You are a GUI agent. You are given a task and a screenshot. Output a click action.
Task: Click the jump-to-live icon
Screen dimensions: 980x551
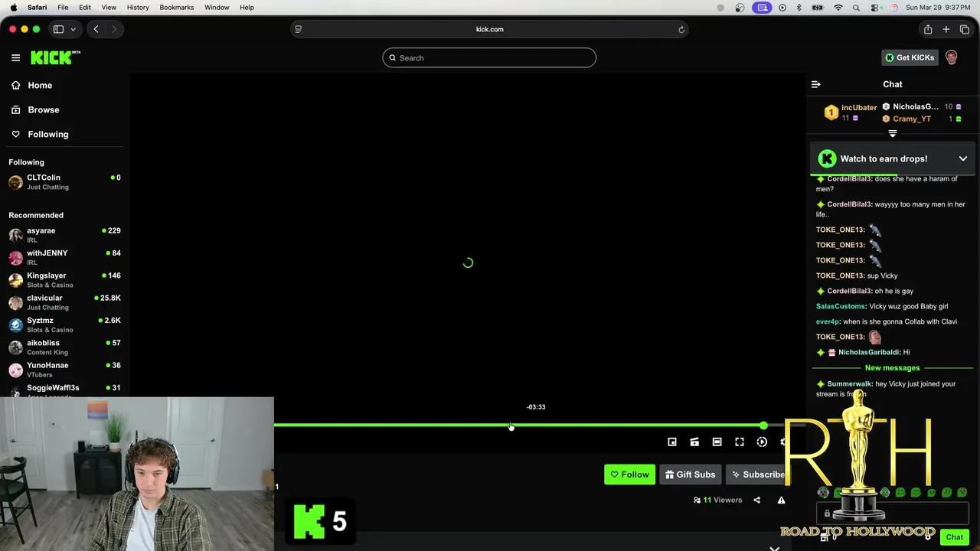[762, 442]
